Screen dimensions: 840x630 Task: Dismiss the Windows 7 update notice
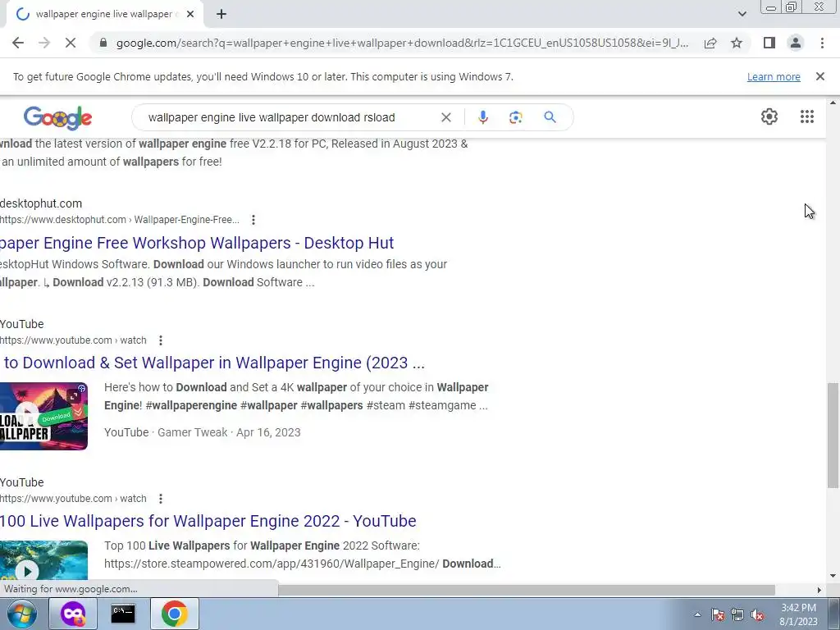point(820,76)
